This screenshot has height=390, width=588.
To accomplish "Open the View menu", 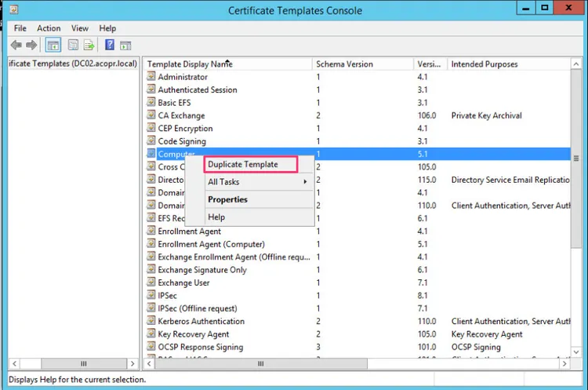I will click(x=80, y=28).
